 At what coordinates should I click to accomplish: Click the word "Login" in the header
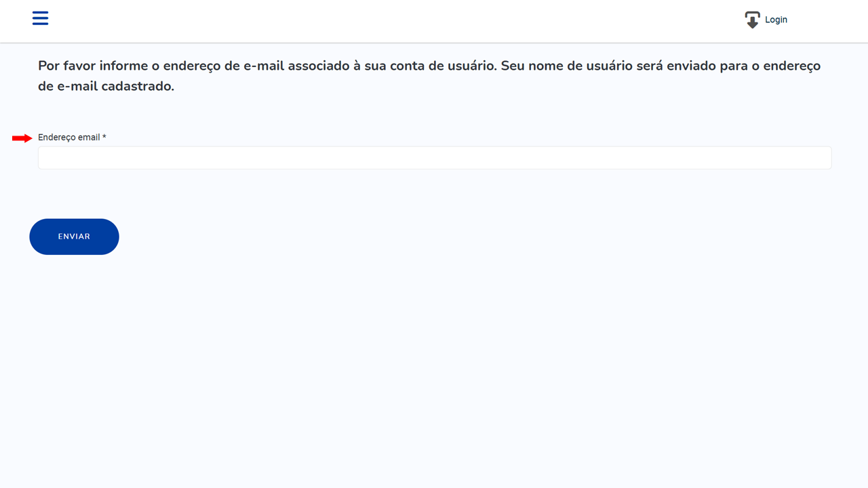pos(776,20)
